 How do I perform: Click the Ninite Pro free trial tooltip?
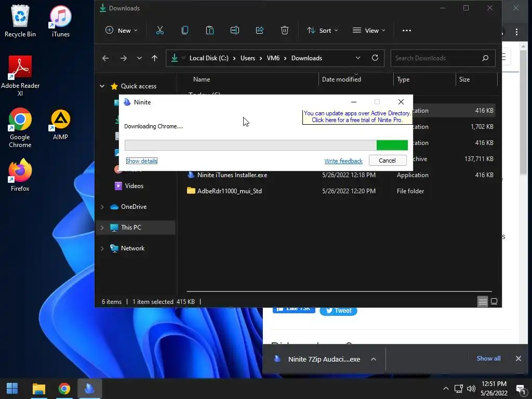pos(357,117)
